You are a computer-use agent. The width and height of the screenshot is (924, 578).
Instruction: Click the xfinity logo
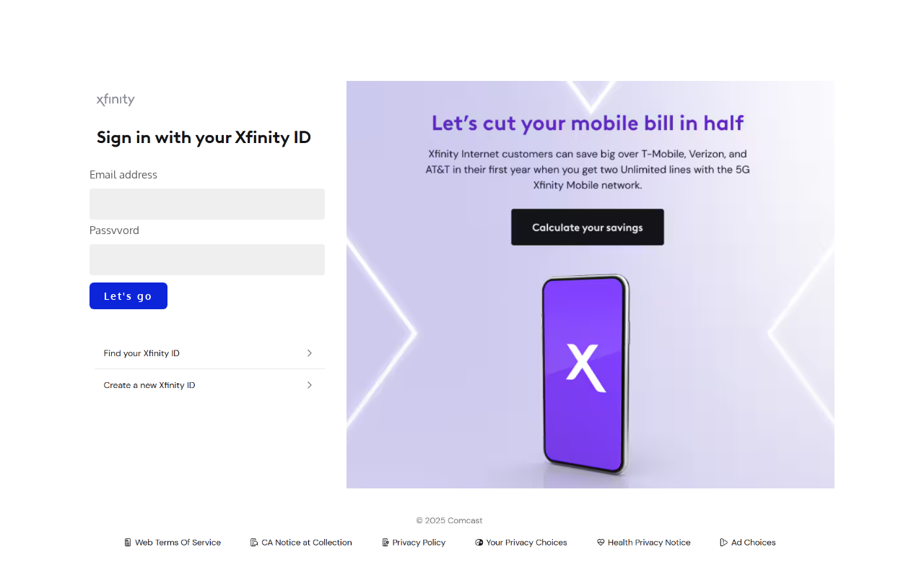pyautogui.click(x=115, y=100)
